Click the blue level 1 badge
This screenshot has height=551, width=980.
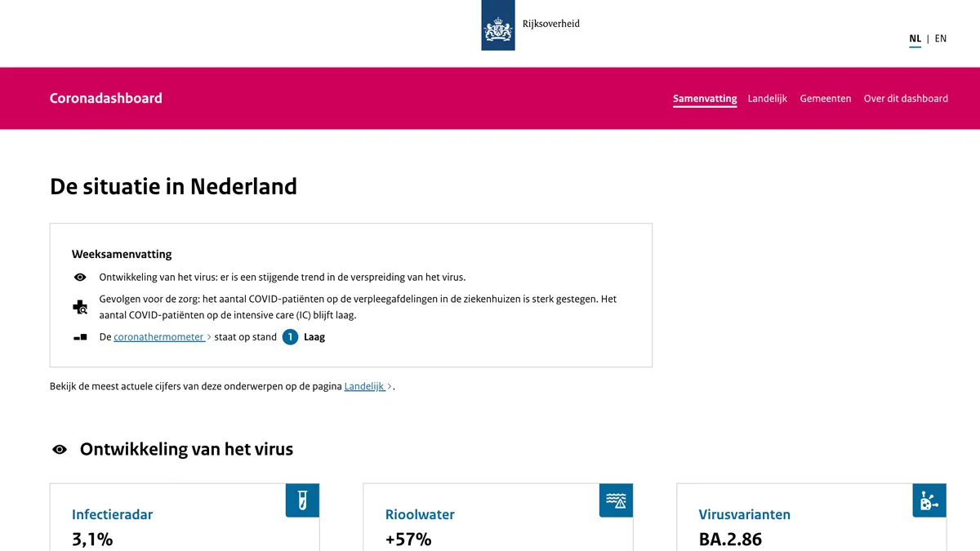(290, 337)
